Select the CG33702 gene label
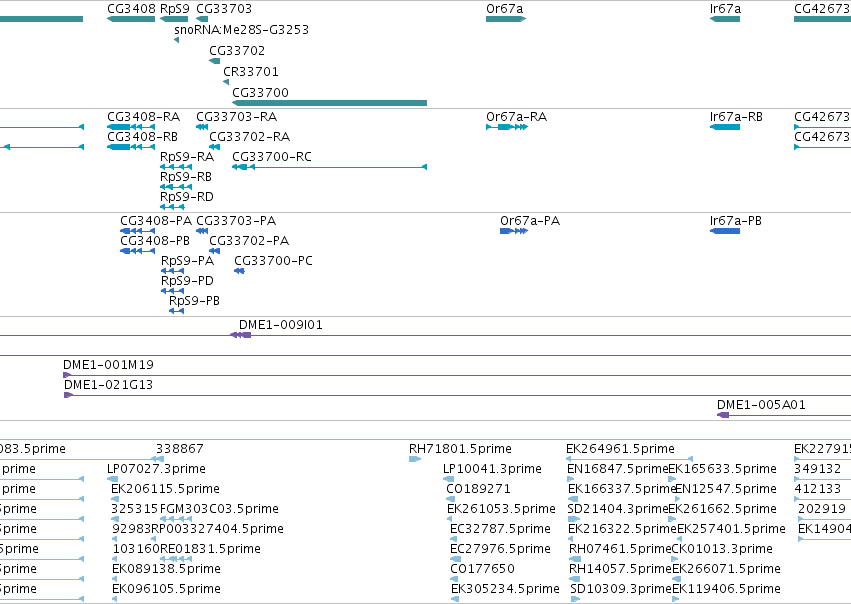The width and height of the screenshot is (851, 604). click(x=237, y=50)
